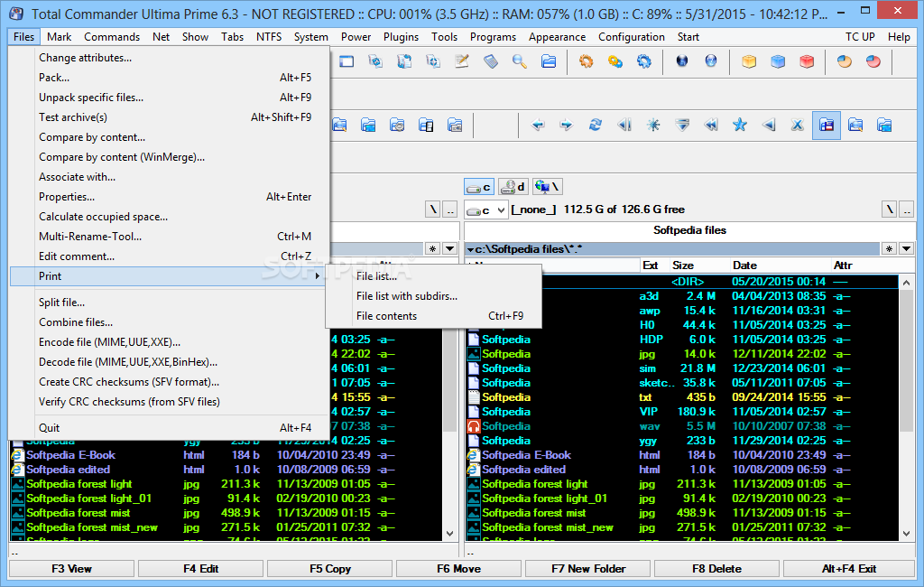Open the Plugins menu
924x587 pixels.
(401, 37)
